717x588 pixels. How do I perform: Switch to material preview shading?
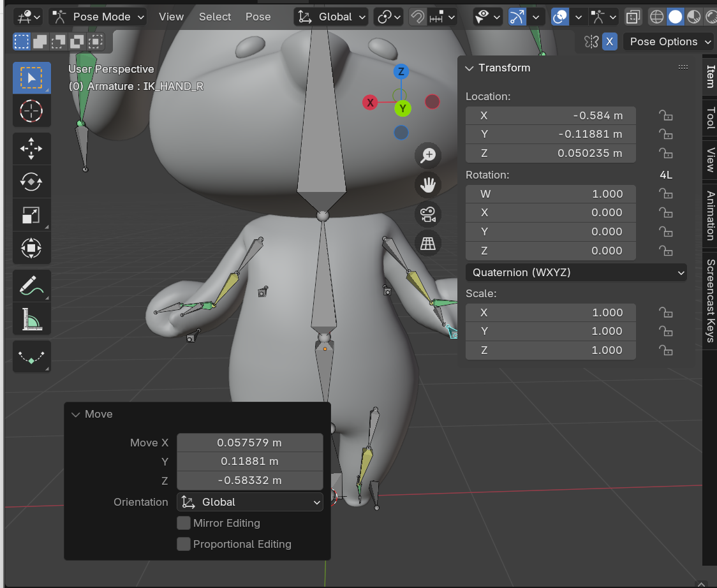(693, 17)
